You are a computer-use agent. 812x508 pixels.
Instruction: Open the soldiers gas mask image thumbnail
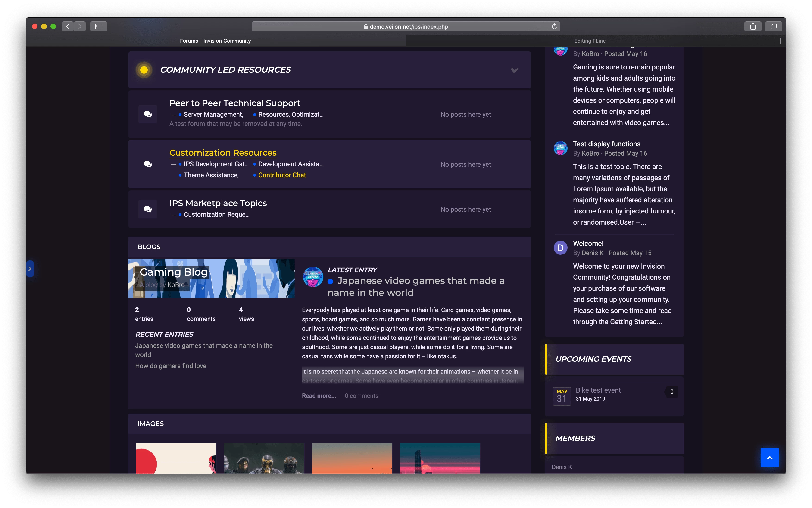tap(264, 458)
